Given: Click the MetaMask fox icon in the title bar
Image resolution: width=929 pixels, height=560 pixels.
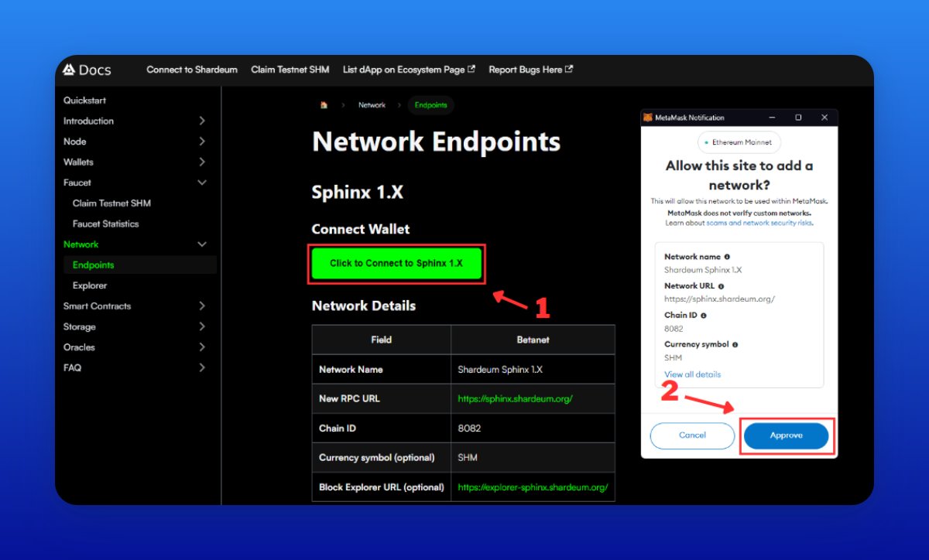Looking at the screenshot, I should (x=649, y=118).
